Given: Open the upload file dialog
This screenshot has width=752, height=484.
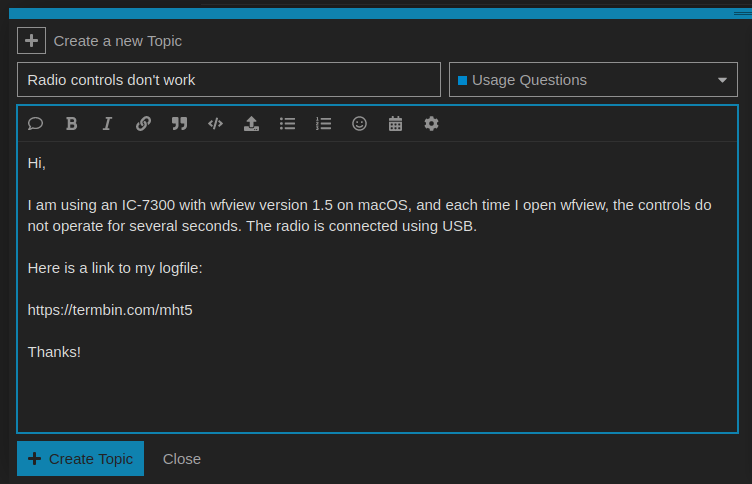Looking at the screenshot, I should coord(251,124).
